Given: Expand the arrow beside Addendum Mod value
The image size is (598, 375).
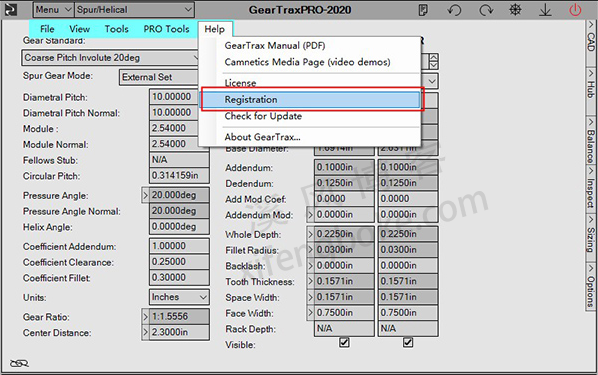Looking at the screenshot, I should (x=310, y=215).
